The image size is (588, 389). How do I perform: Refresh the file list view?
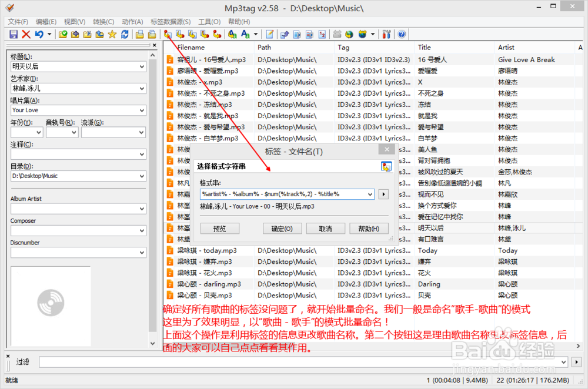tap(125, 35)
